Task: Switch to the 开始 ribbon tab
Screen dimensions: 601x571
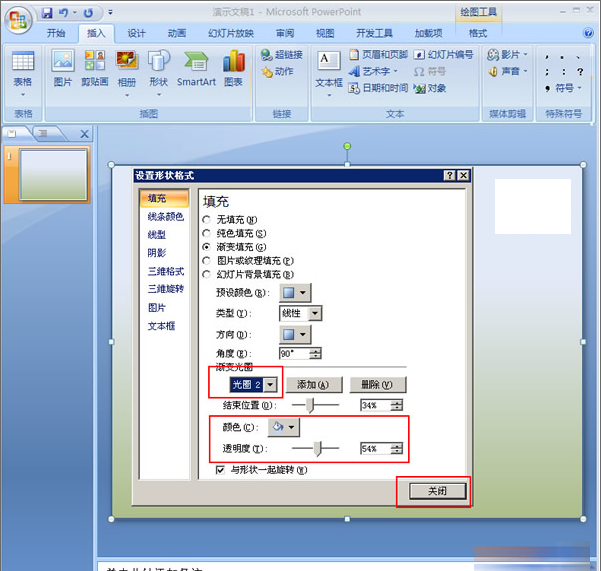Action: 56,33
